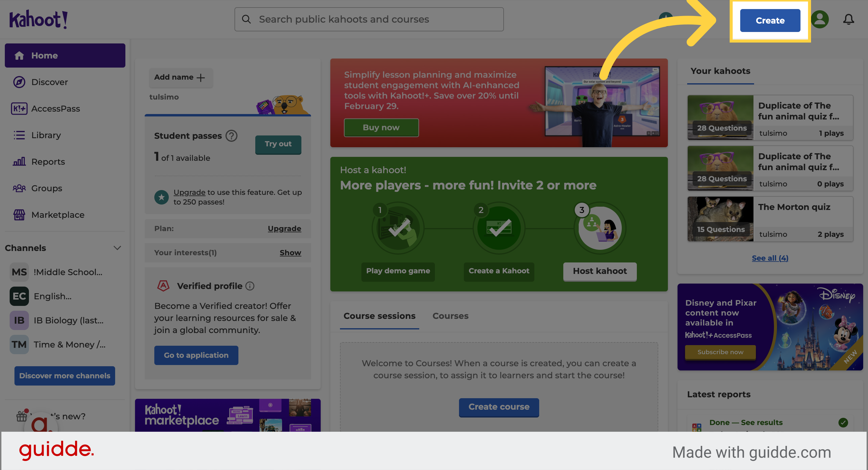Open the Upgrade plan link
This screenshot has width=868, height=470.
pyautogui.click(x=285, y=228)
